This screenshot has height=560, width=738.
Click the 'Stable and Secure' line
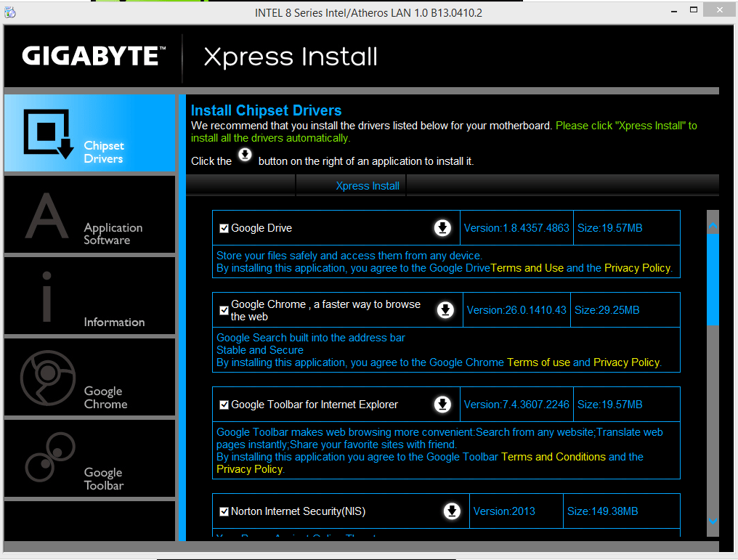coord(260,349)
